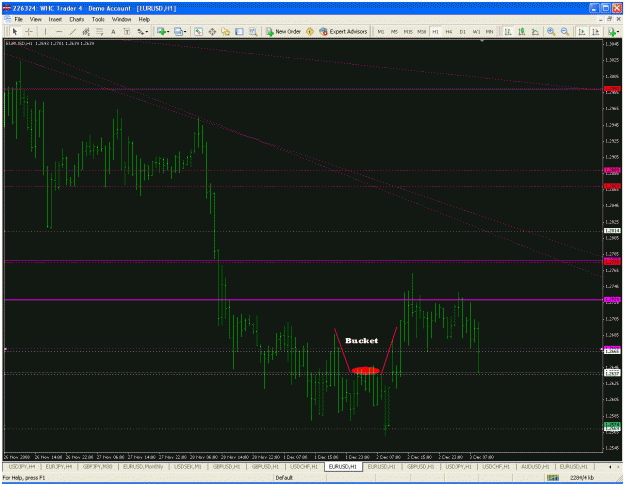
Task: Toggle chart auto scroll
Action: point(582,31)
